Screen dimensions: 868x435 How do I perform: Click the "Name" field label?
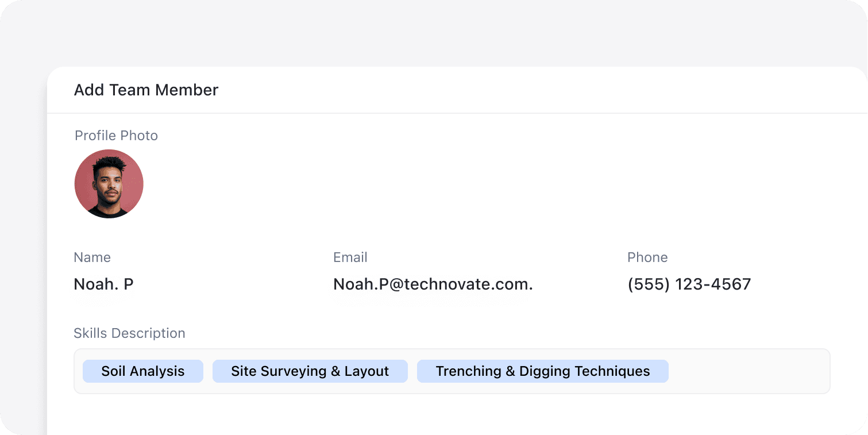point(92,257)
